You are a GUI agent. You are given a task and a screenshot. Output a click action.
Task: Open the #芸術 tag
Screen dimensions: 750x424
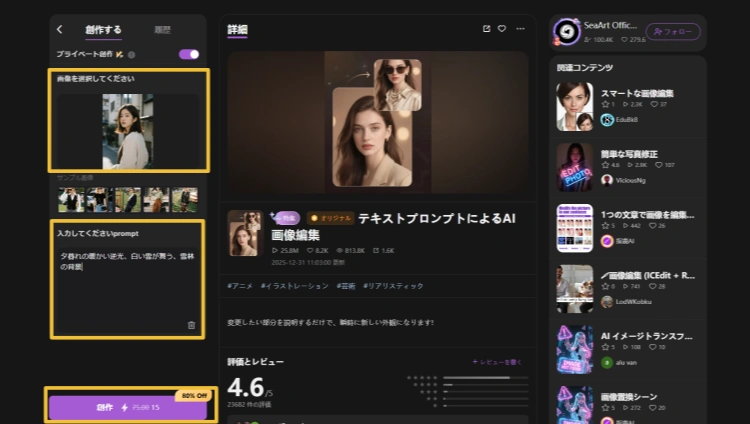(x=346, y=286)
